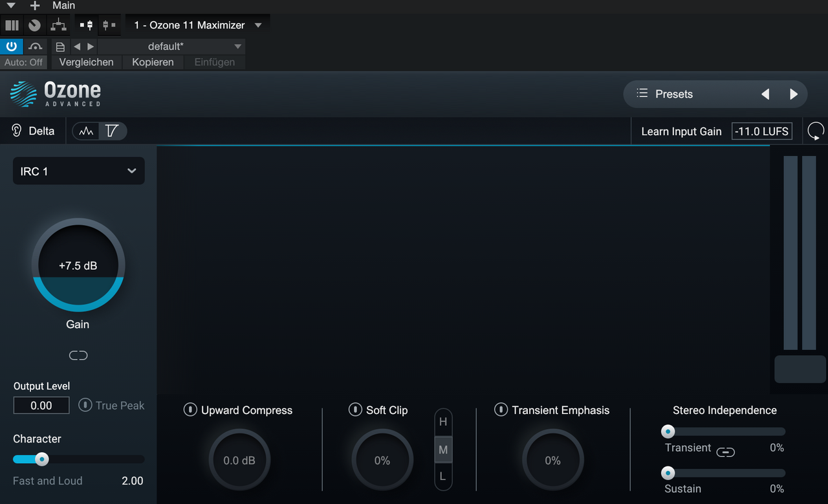Switch to waveform view icon
The width and height of the screenshot is (828, 504).
click(86, 131)
